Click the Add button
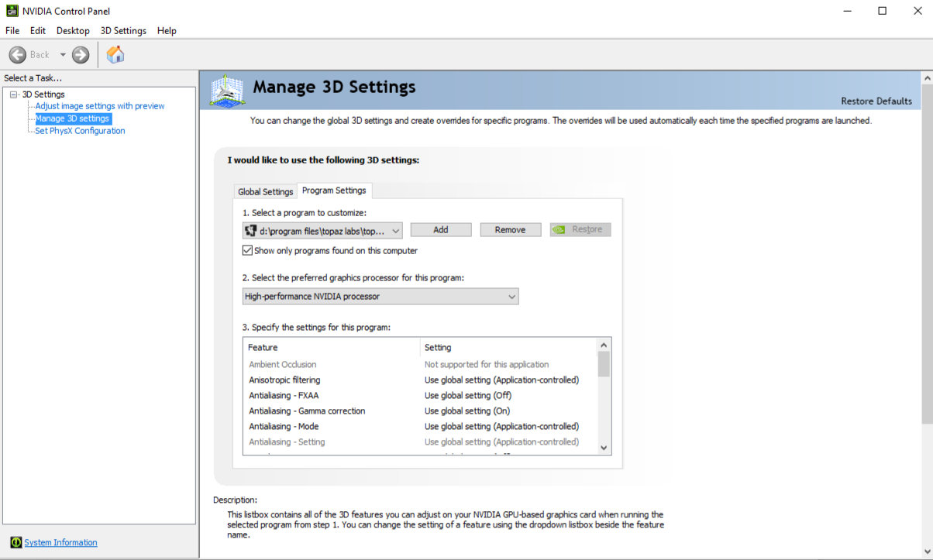This screenshot has width=933, height=560. point(441,230)
